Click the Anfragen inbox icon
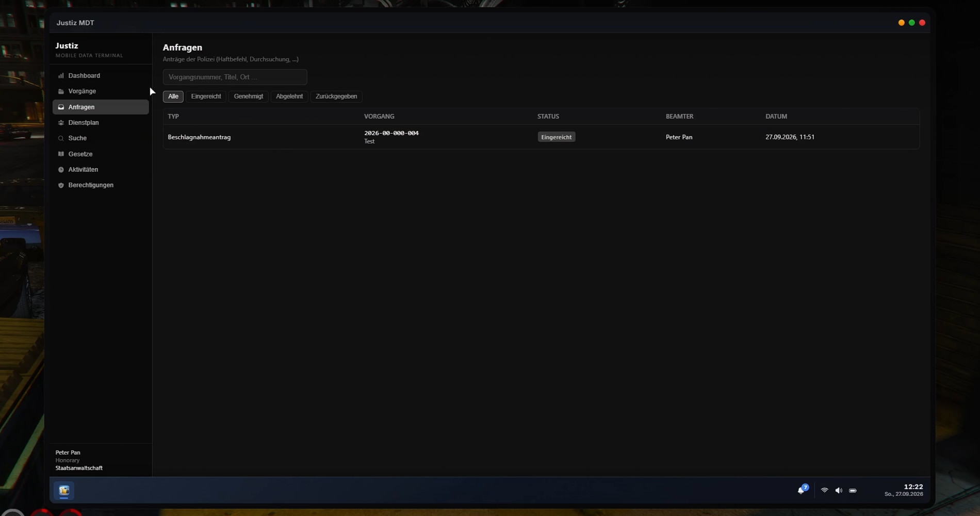This screenshot has height=516, width=980. click(x=61, y=107)
